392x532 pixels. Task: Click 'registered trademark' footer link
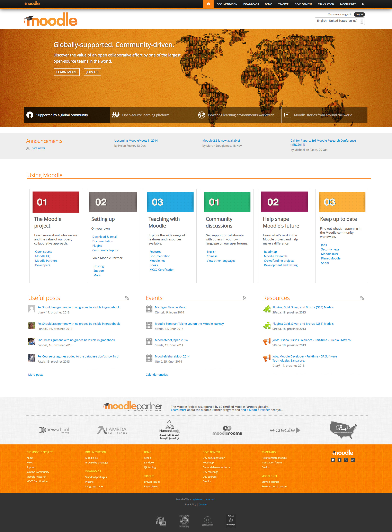[204, 499]
